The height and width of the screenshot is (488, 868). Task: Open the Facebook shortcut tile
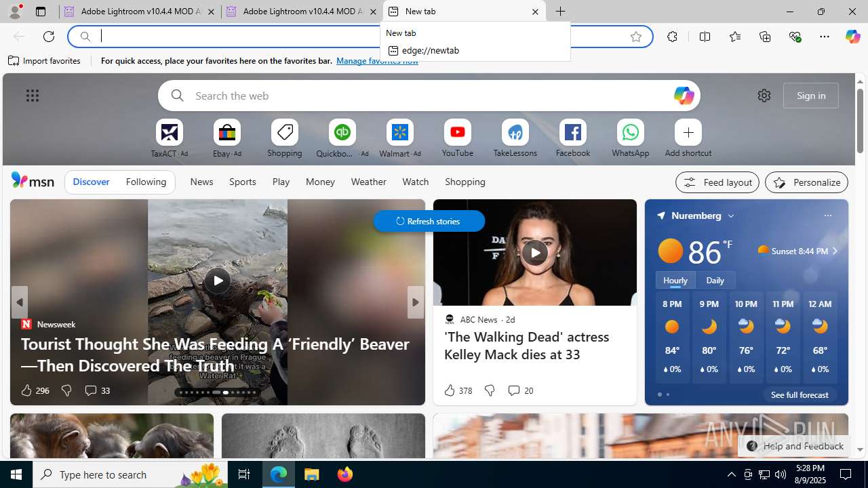(x=573, y=139)
